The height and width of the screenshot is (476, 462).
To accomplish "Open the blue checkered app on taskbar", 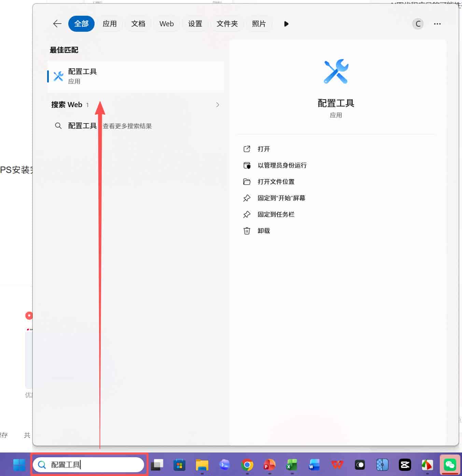I will point(382,465).
